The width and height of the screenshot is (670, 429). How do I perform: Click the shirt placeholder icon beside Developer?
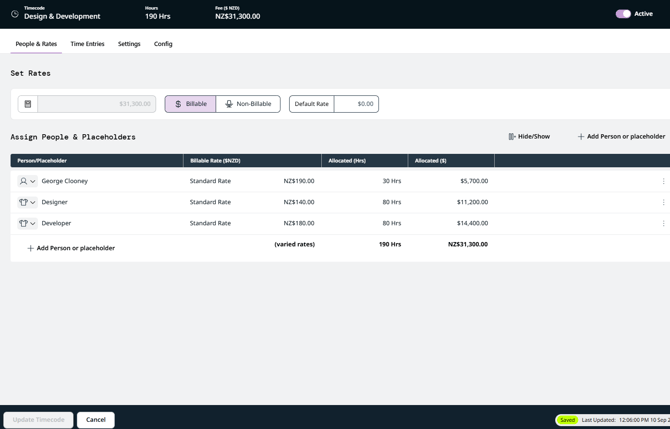[24, 223]
